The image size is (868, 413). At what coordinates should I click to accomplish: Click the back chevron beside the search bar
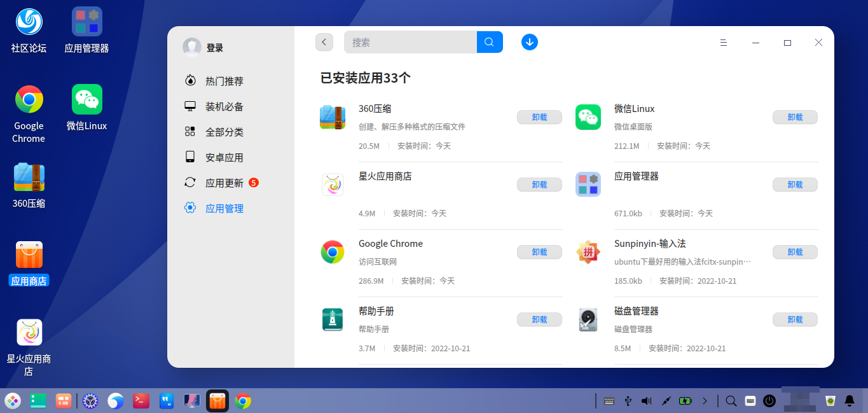324,41
